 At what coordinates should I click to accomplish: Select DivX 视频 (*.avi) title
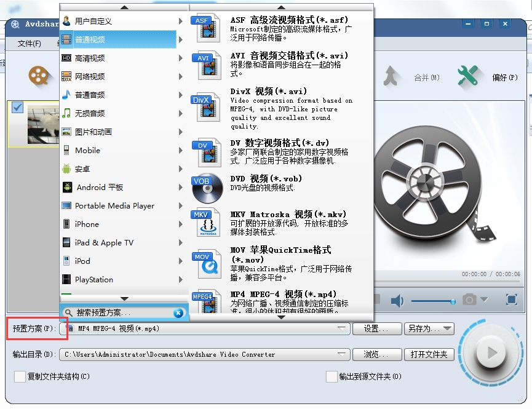click(268, 91)
